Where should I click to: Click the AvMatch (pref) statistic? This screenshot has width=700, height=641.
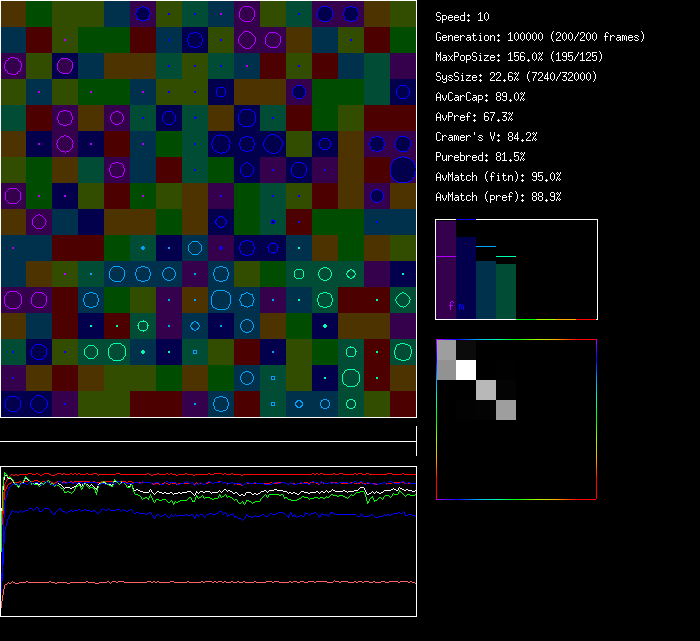[x=498, y=197]
